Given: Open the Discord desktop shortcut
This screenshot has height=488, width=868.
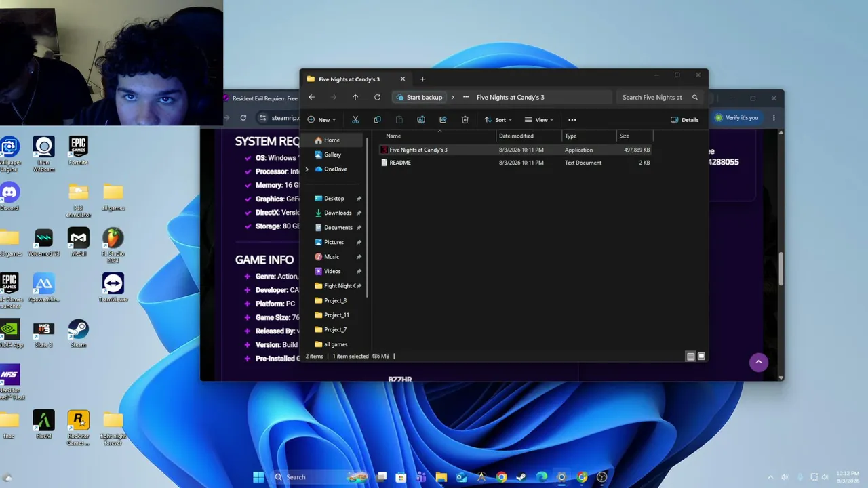Looking at the screenshot, I should click(x=9, y=197).
